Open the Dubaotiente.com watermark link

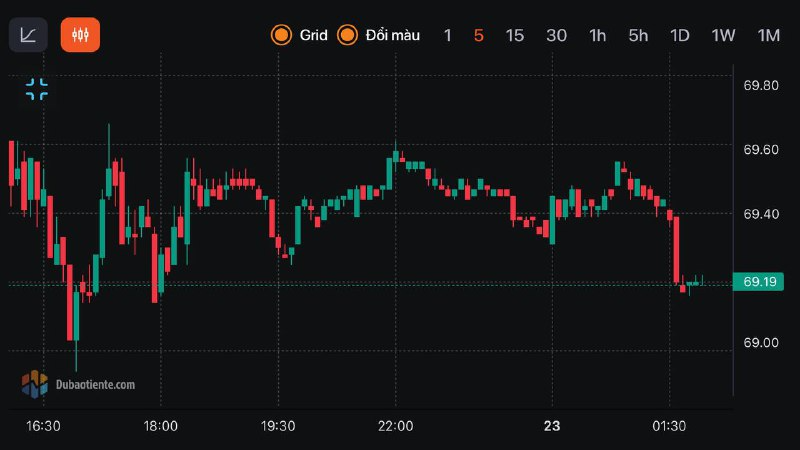point(95,384)
